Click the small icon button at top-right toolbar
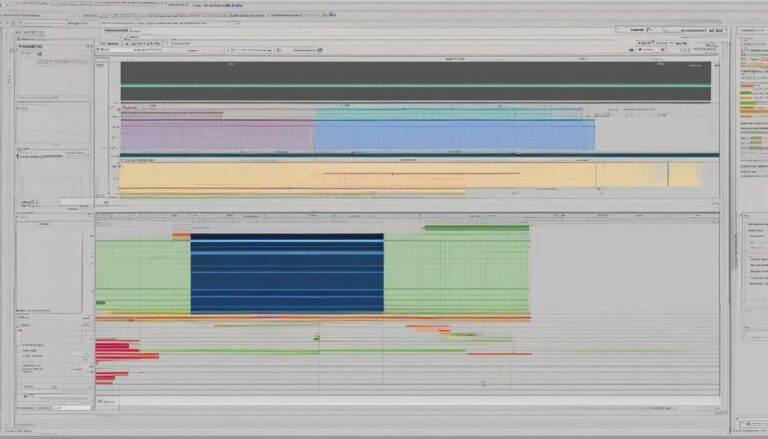The height and width of the screenshot is (439, 768). coord(716,31)
